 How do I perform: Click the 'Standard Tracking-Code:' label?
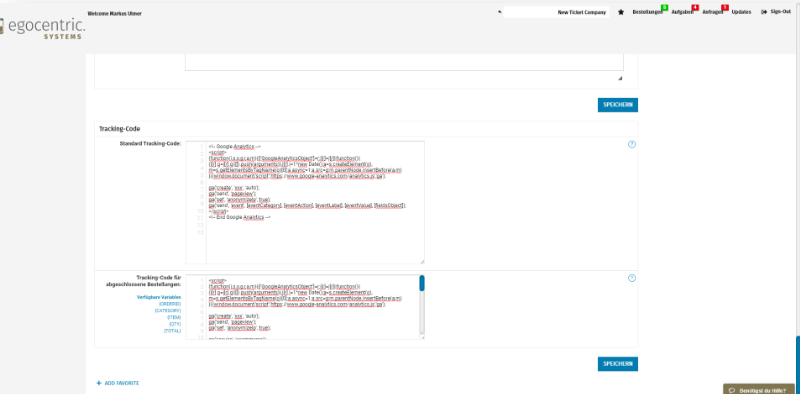click(x=150, y=144)
